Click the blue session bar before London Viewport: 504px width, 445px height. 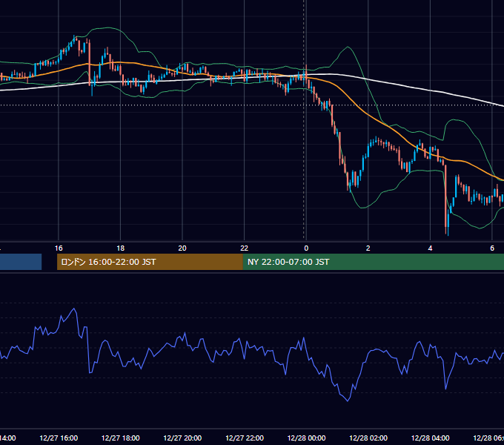[21, 262]
